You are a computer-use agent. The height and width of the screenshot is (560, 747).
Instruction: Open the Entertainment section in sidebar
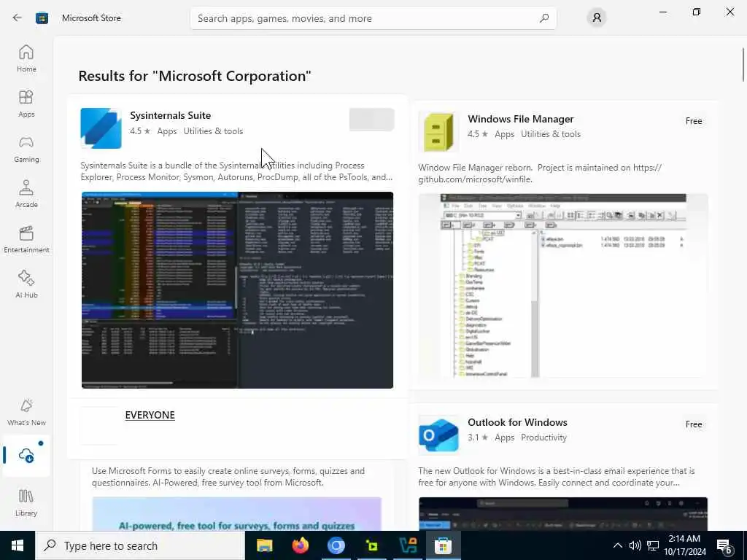[x=26, y=239]
